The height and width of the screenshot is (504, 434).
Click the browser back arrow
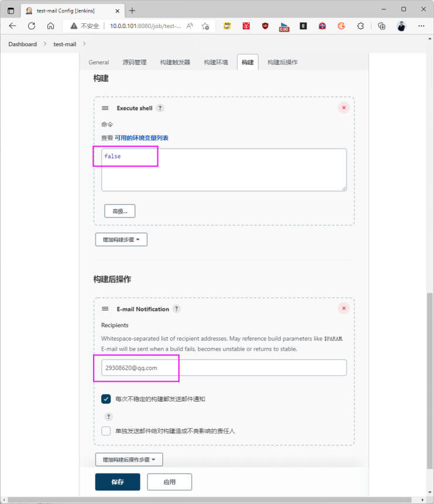tap(12, 26)
